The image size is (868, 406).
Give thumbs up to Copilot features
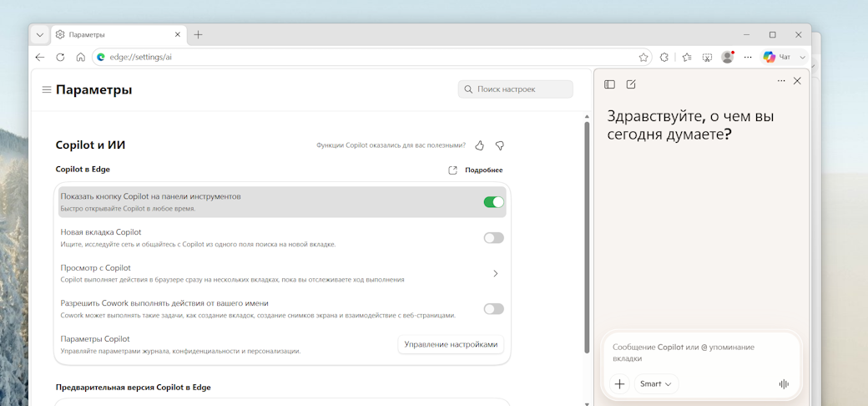pos(479,145)
